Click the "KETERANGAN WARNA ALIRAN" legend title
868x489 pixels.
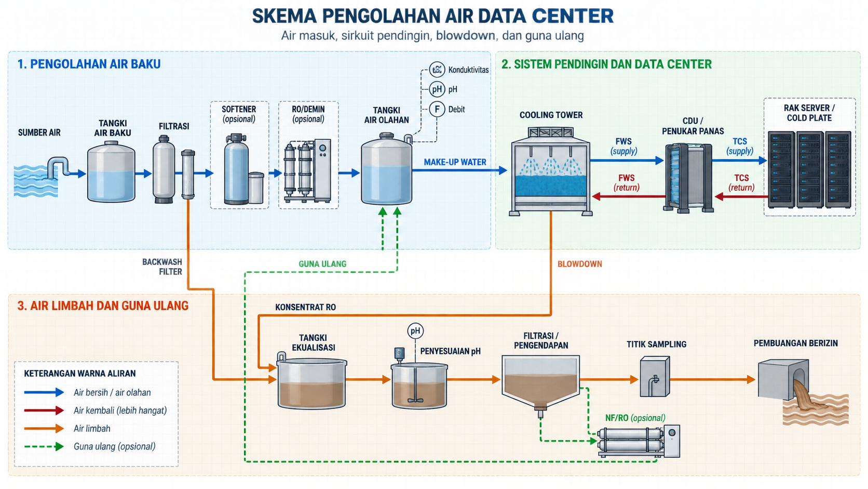(80, 373)
